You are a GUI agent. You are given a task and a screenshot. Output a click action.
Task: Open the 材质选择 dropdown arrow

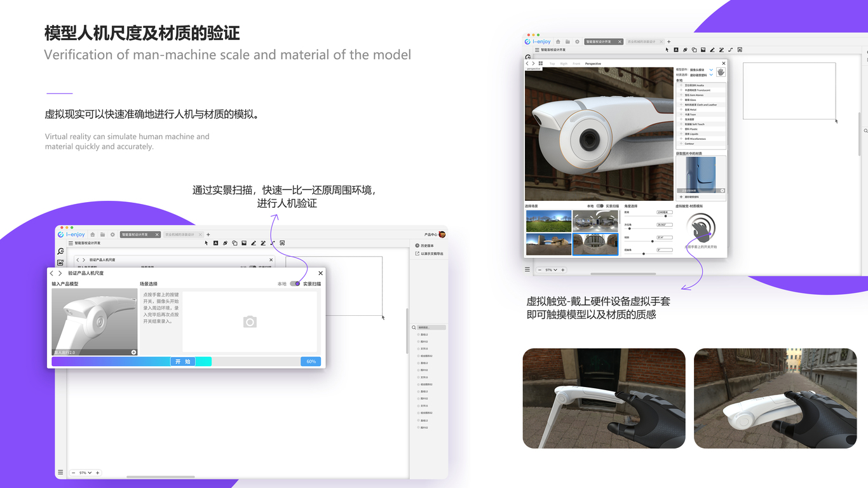tap(711, 75)
